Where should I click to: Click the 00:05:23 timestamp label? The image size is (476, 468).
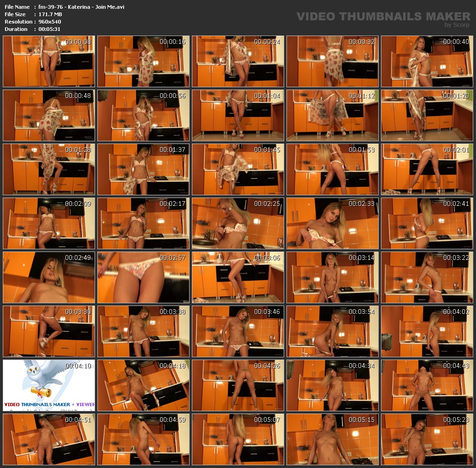(x=456, y=420)
